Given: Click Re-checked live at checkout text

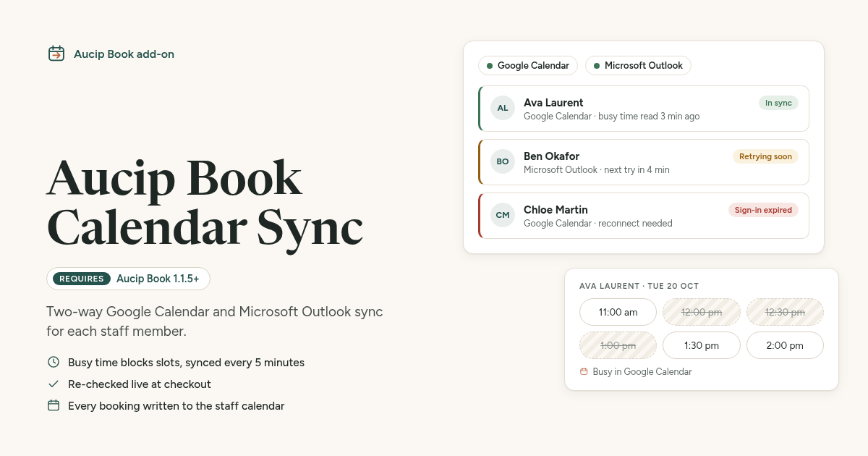Looking at the screenshot, I should tap(140, 384).
